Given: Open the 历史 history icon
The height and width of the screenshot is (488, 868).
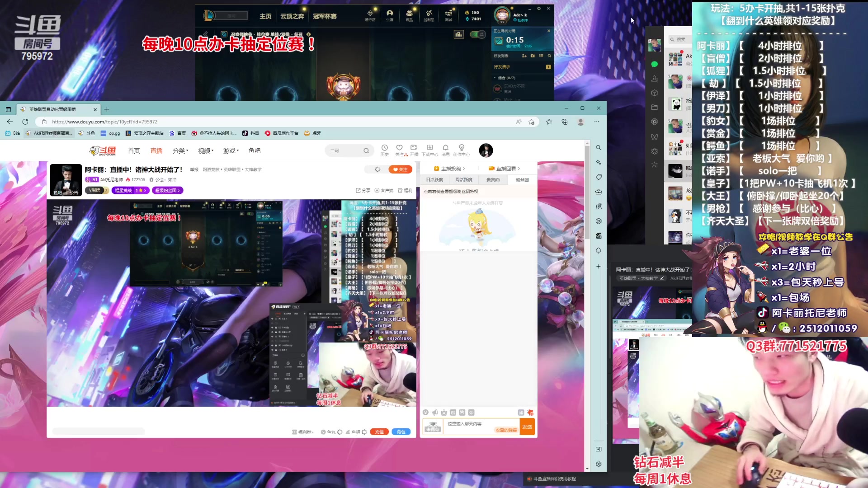Looking at the screenshot, I should click(x=384, y=148).
